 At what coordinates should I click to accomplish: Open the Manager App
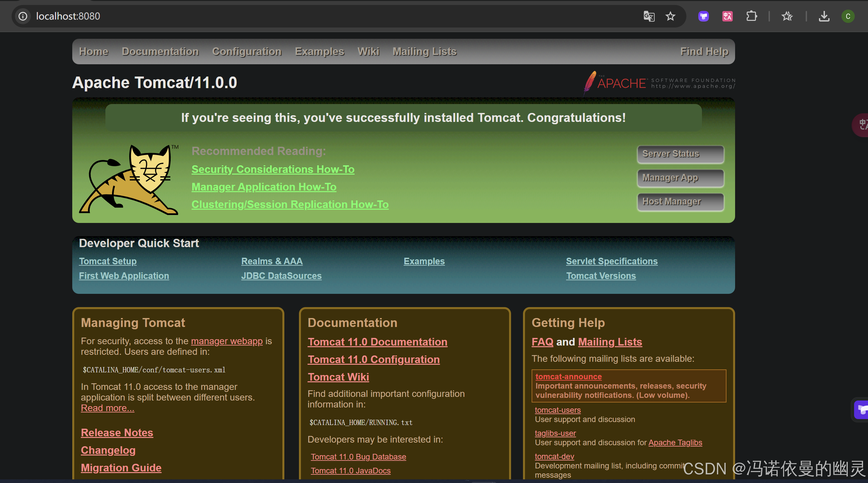[680, 178]
